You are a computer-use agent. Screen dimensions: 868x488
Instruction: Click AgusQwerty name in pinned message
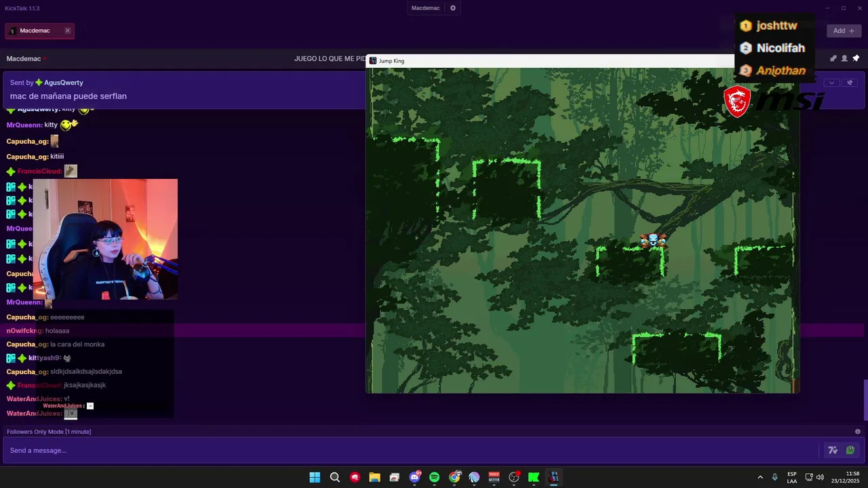pyautogui.click(x=64, y=83)
